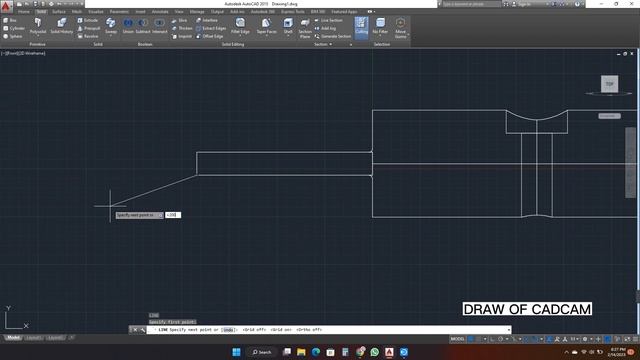Viewport: 640px width, 360px height.
Task: Open the Help icon in title bar
Action: click(577, 4)
